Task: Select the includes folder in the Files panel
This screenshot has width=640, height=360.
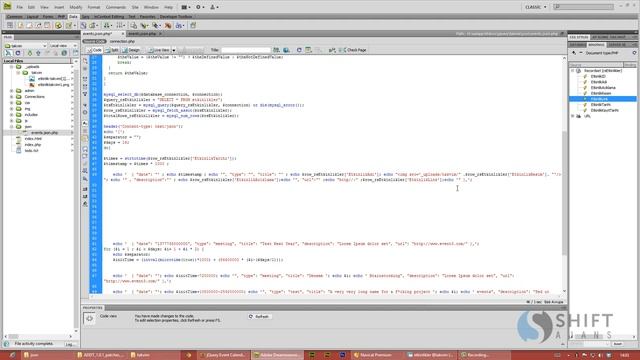Action: [x=31, y=115]
